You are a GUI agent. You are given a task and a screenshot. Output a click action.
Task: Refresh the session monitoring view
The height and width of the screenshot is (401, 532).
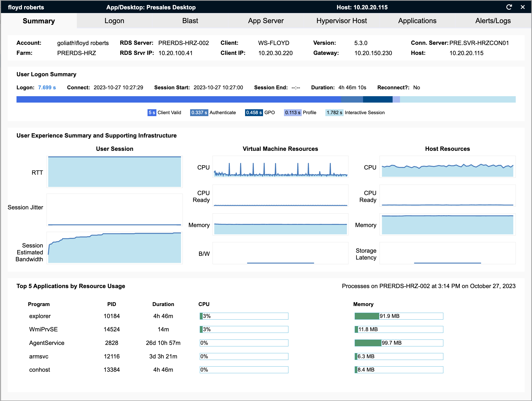click(509, 7)
